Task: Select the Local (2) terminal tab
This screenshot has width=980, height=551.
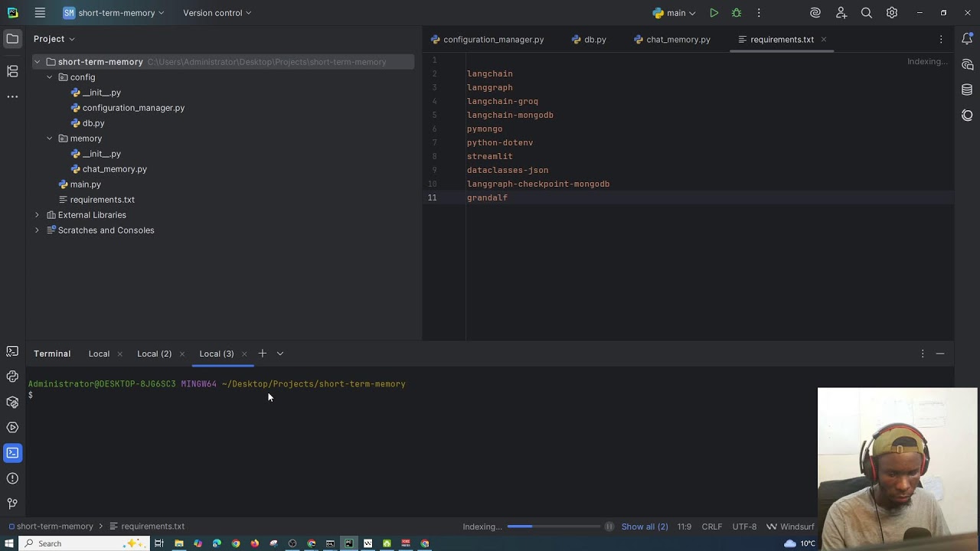Action: 154,354
